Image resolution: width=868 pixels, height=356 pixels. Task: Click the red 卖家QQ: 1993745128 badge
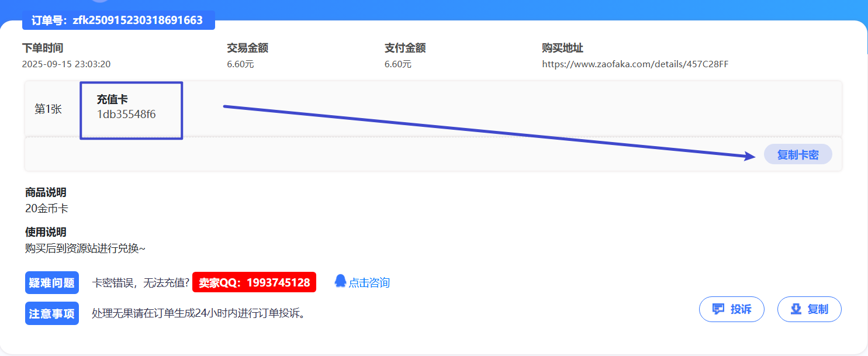coord(254,283)
